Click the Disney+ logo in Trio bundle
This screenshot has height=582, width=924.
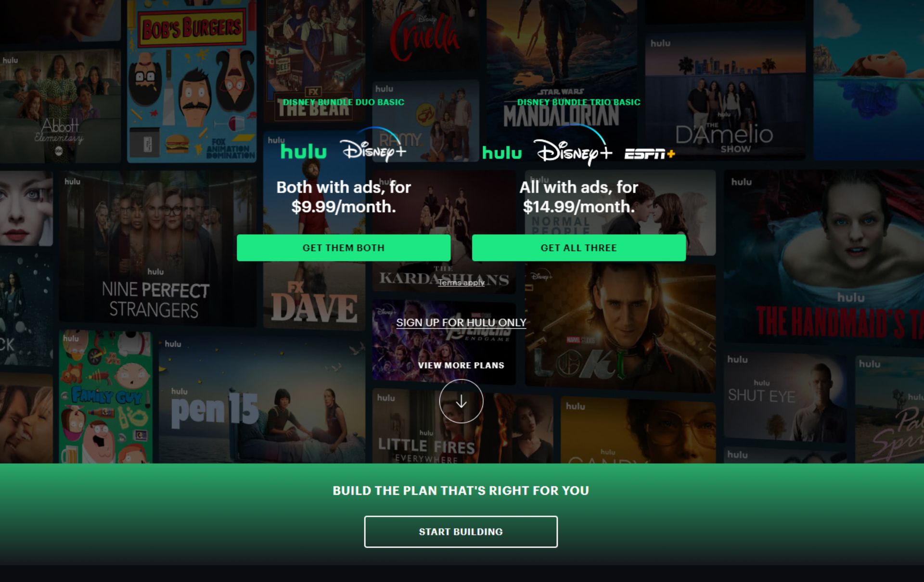573,146
